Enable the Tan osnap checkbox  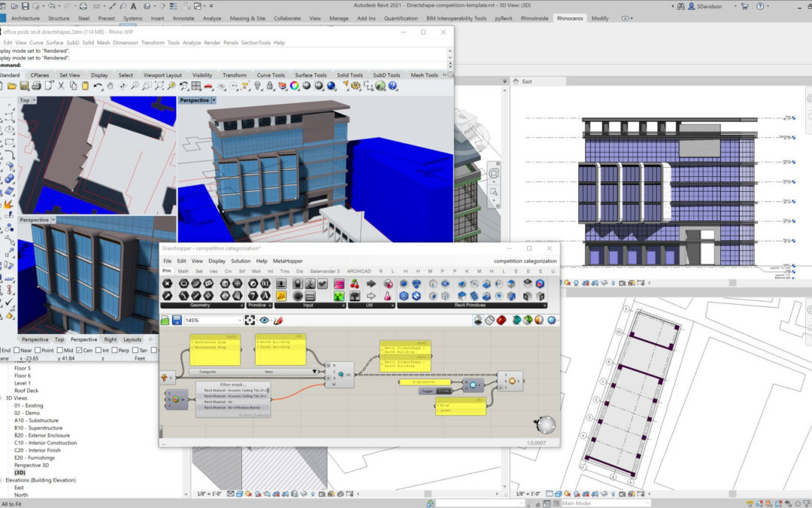(x=135, y=350)
